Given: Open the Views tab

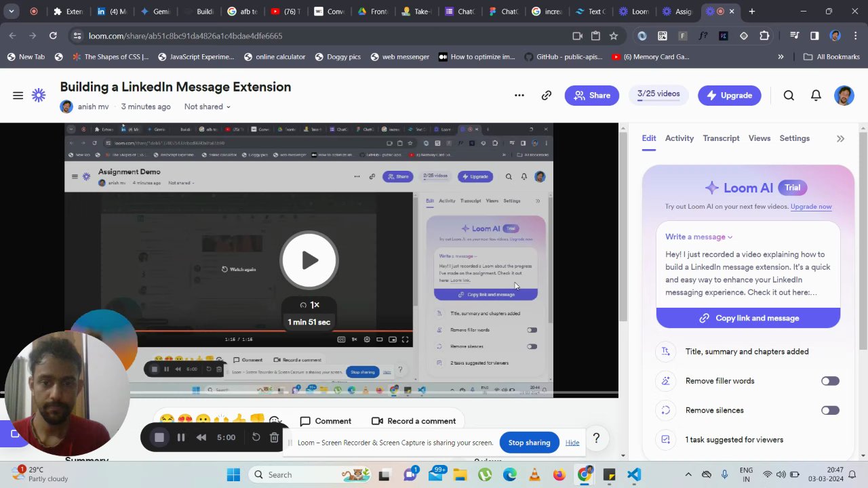Looking at the screenshot, I should point(759,138).
